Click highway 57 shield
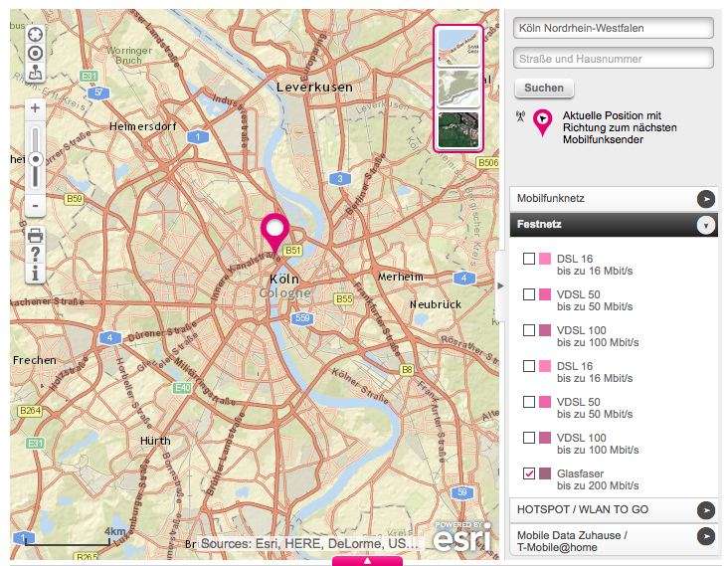 click(x=98, y=93)
